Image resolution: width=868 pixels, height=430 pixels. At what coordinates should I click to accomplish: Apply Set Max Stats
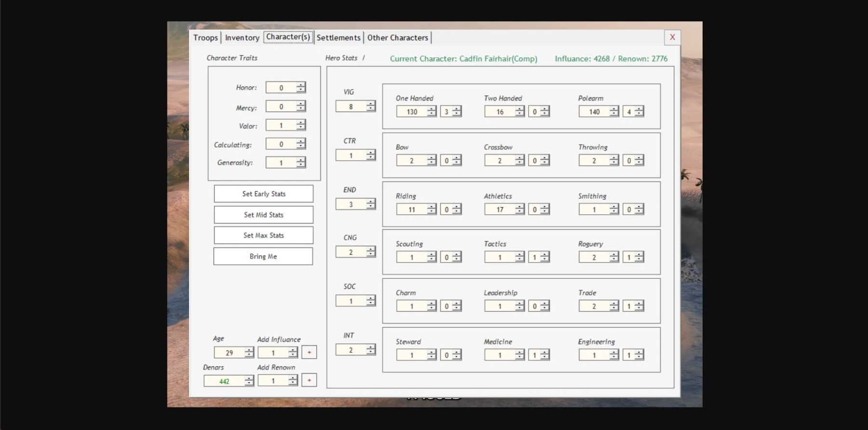pos(263,236)
